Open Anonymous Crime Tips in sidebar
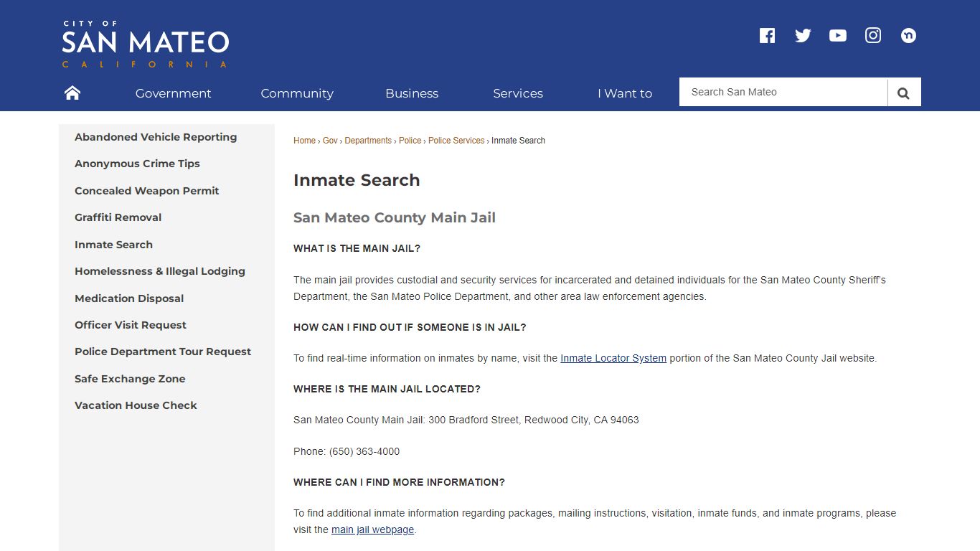The height and width of the screenshot is (551, 980). (x=137, y=164)
